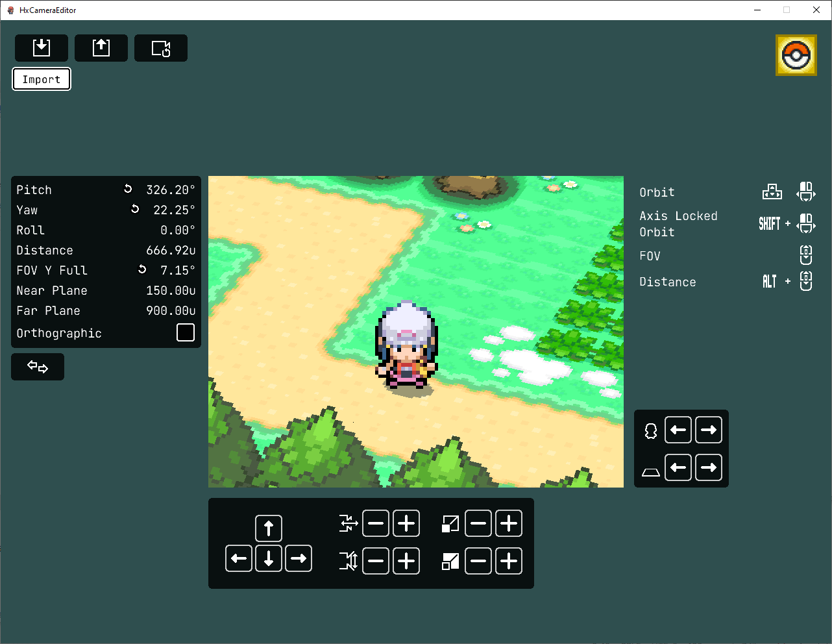Click minus next to the vertical shift icon

point(376,561)
